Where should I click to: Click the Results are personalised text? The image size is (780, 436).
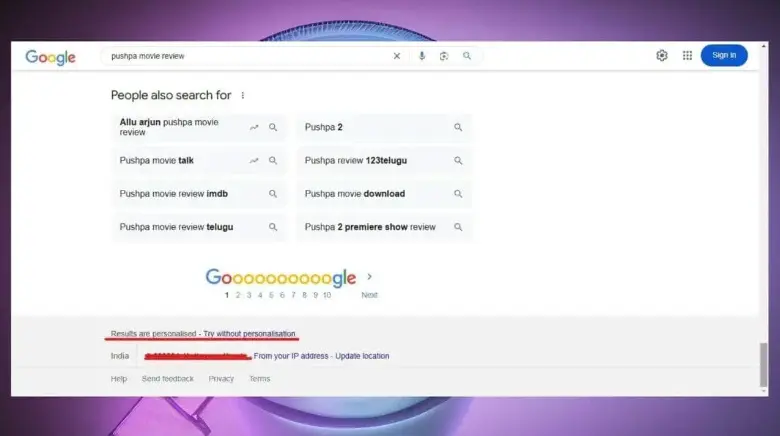click(x=153, y=333)
